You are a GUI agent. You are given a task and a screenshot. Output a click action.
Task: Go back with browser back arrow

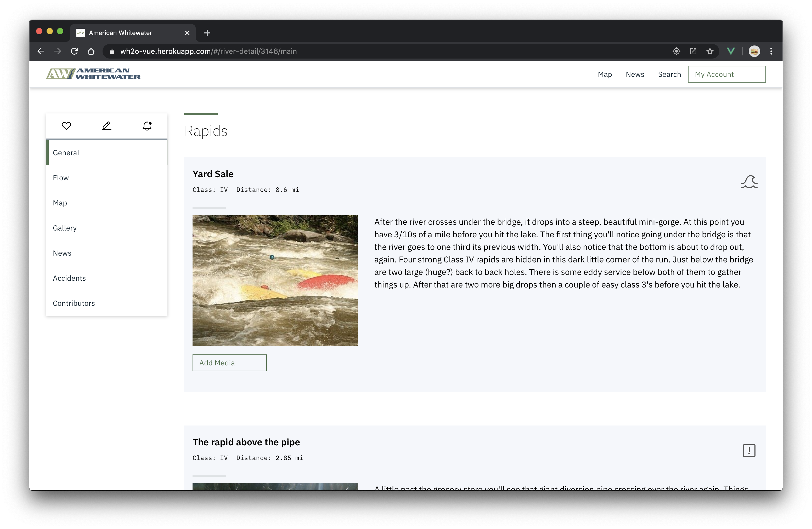point(41,51)
